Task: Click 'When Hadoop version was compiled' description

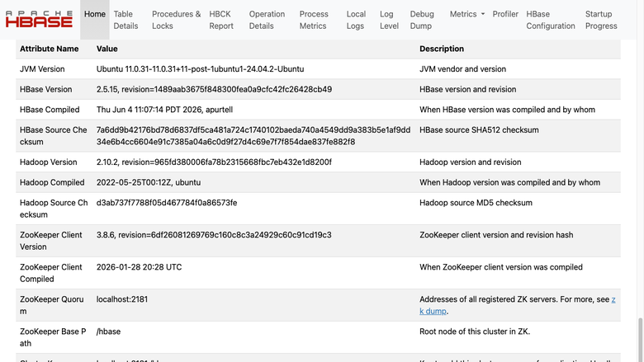Action: tap(509, 182)
